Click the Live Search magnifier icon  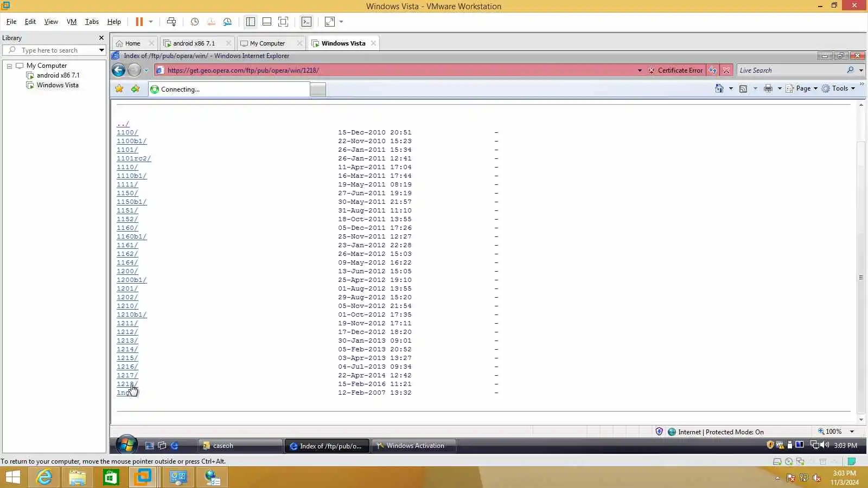[850, 70]
